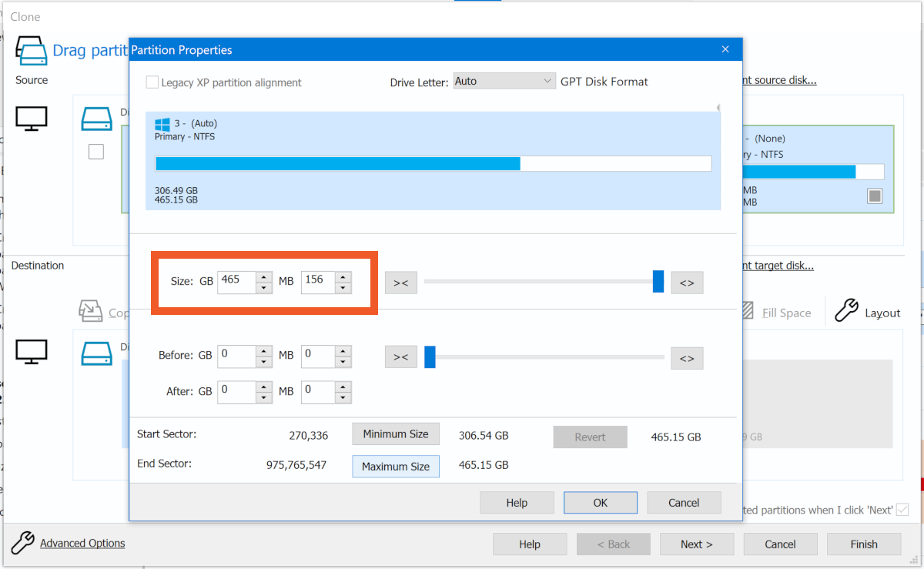
Task: Click the source disk drive icon
Action: (x=95, y=119)
